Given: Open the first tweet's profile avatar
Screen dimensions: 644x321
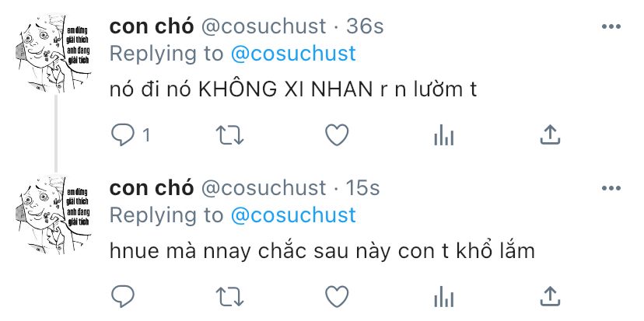Looking at the screenshot, I should (x=54, y=54).
